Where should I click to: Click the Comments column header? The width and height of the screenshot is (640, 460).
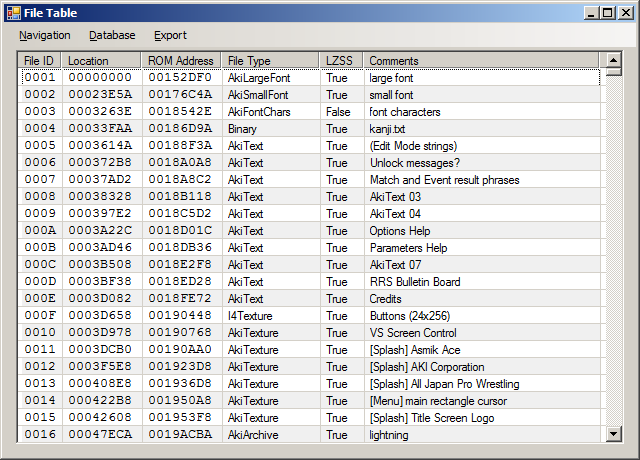pos(394,61)
